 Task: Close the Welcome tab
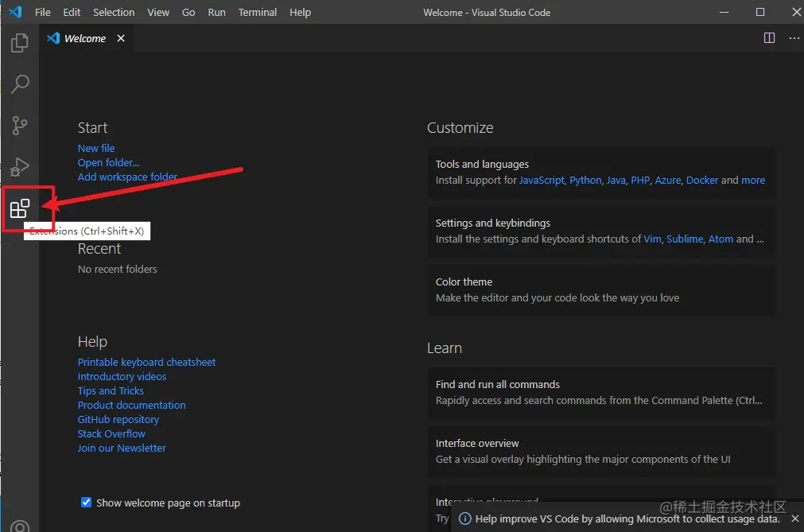click(121, 38)
